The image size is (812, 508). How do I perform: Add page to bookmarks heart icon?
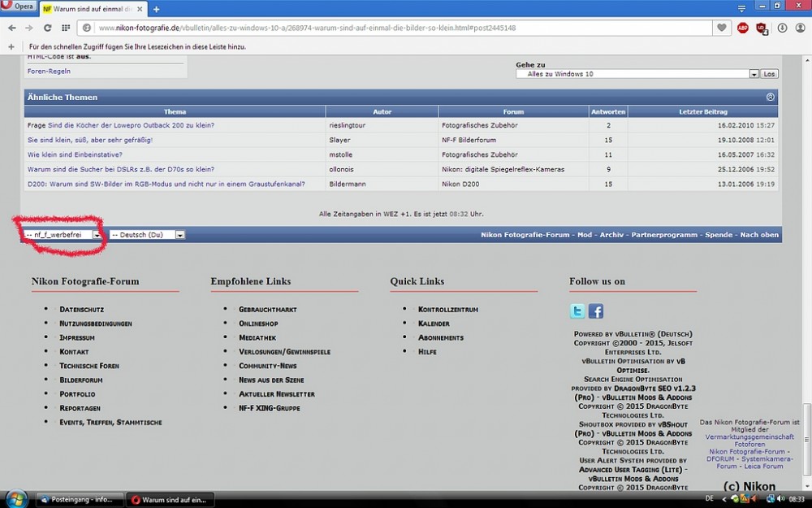tap(721, 28)
